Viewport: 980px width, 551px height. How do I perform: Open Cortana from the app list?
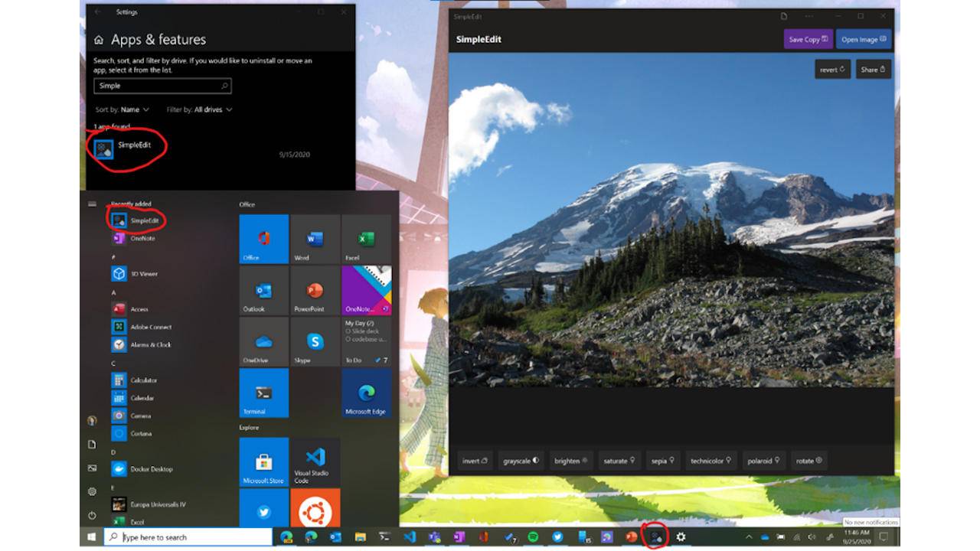point(132,433)
